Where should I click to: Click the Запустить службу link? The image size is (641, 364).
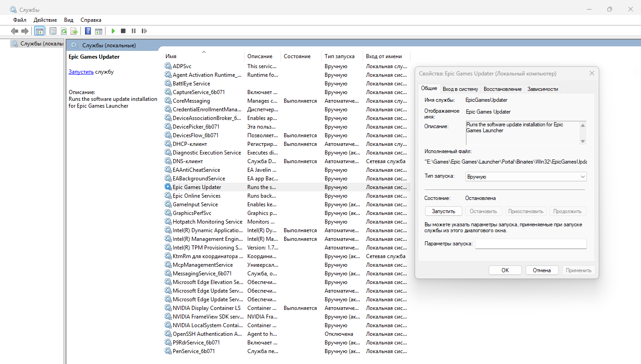point(81,72)
